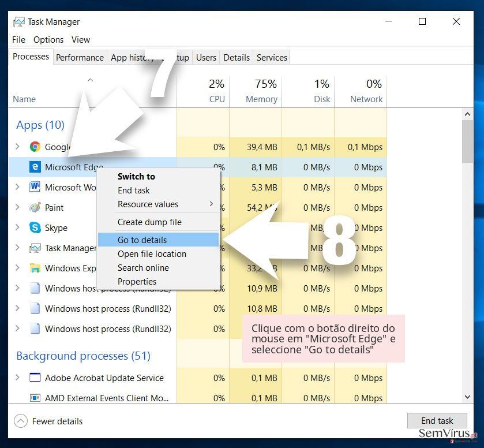484x448 pixels.
Task: Choose Switch to in context menu
Action: click(x=158, y=177)
